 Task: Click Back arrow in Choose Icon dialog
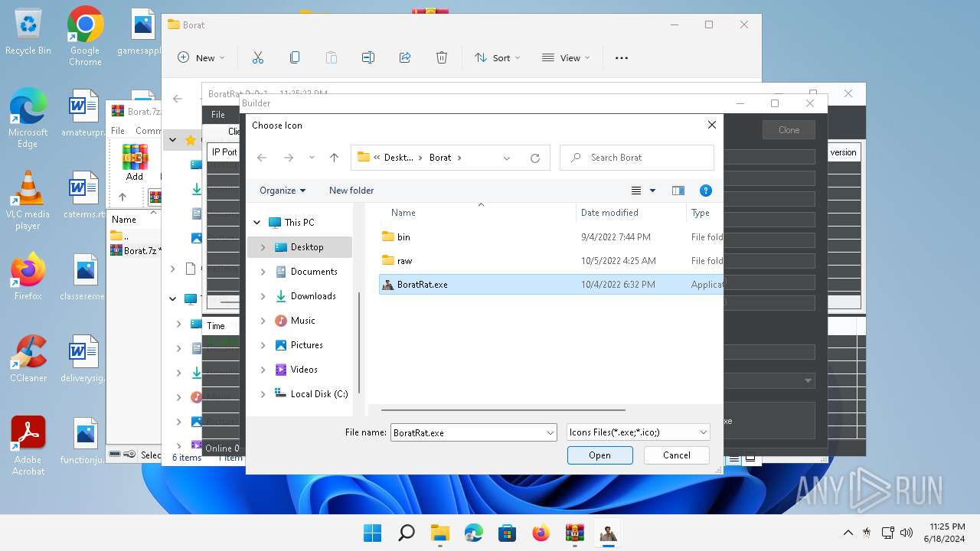[x=262, y=158]
